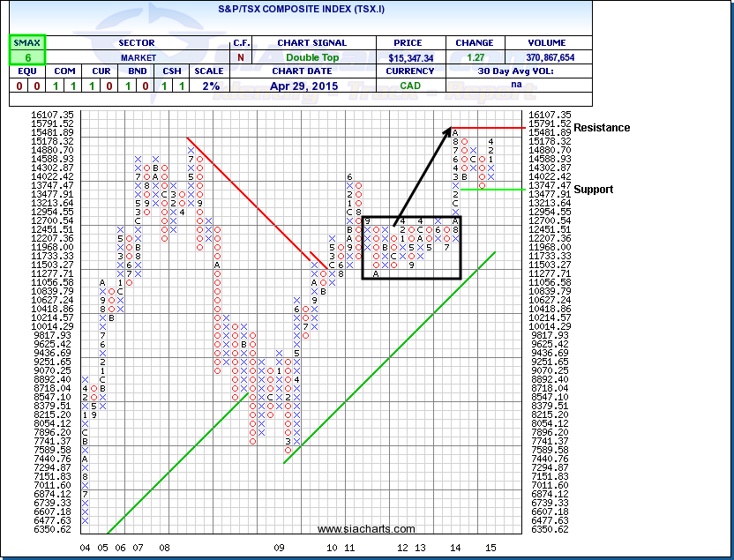This screenshot has height=560, width=734.
Task: Click the $15,347.34 price value
Action: pyautogui.click(x=410, y=57)
